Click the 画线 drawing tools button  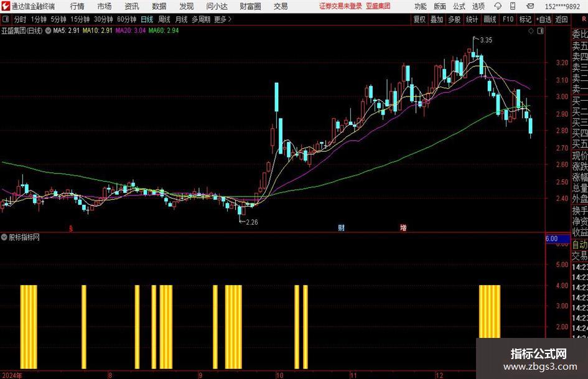490,19
